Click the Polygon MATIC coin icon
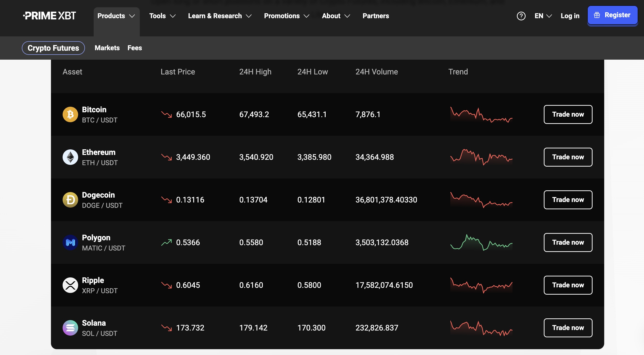 [70, 242]
